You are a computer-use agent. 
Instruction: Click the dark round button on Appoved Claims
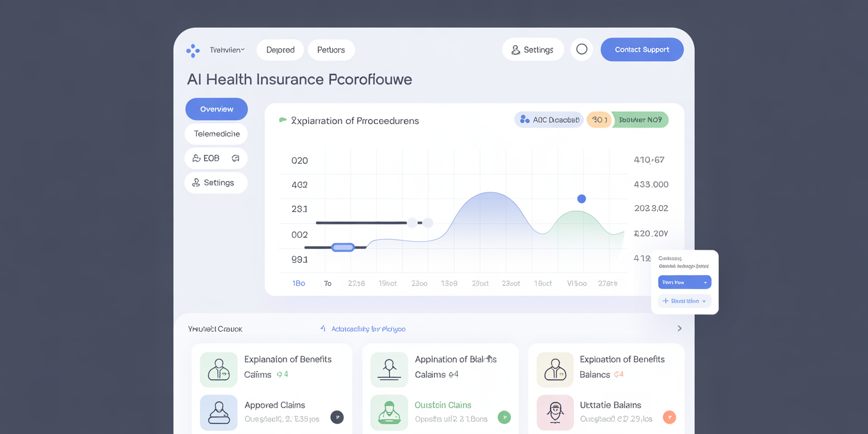[x=337, y=417]
